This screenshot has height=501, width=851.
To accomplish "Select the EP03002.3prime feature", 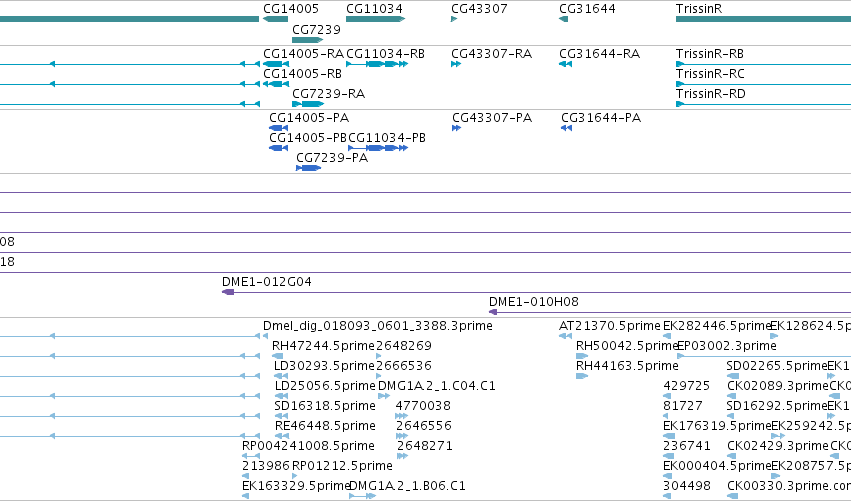I will click(x=764, y=356).
